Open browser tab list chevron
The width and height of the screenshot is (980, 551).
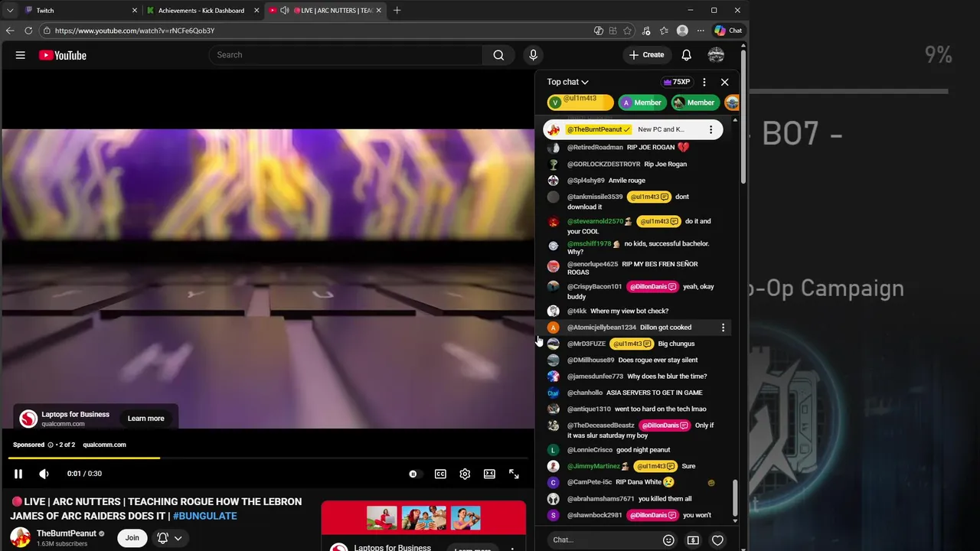click(x=9, y=11)
